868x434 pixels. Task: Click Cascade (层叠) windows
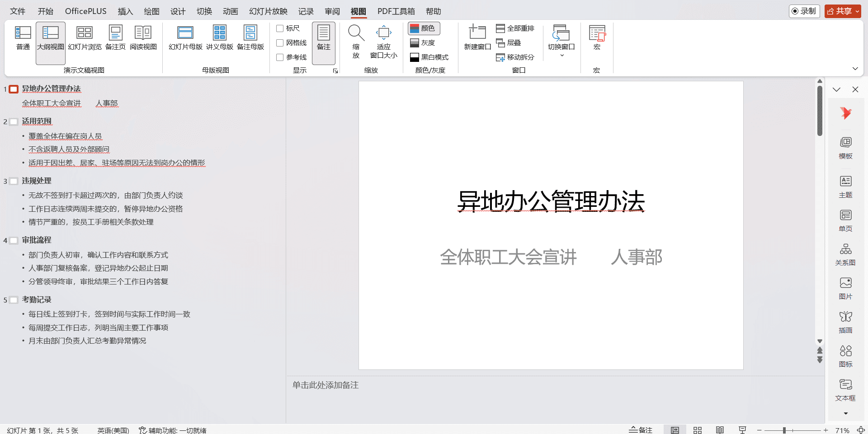point(509,43)
